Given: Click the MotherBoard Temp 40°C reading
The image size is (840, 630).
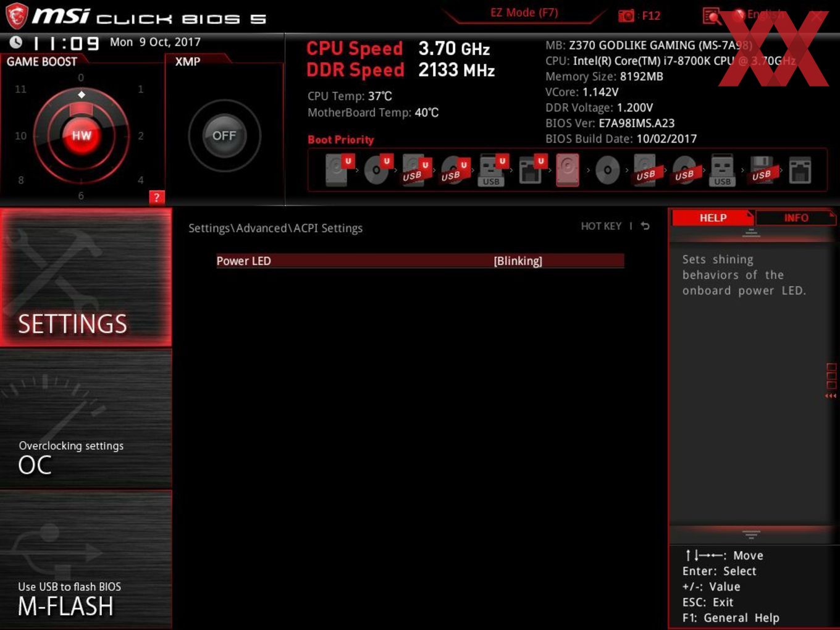Looking at the screenshot, I should coord(373,112).
